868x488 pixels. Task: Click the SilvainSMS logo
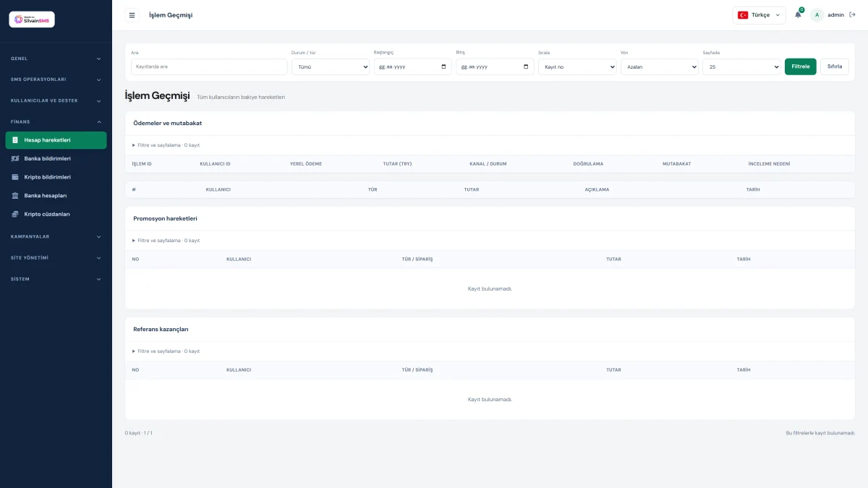pyautogui.click(x=32, y=20)
